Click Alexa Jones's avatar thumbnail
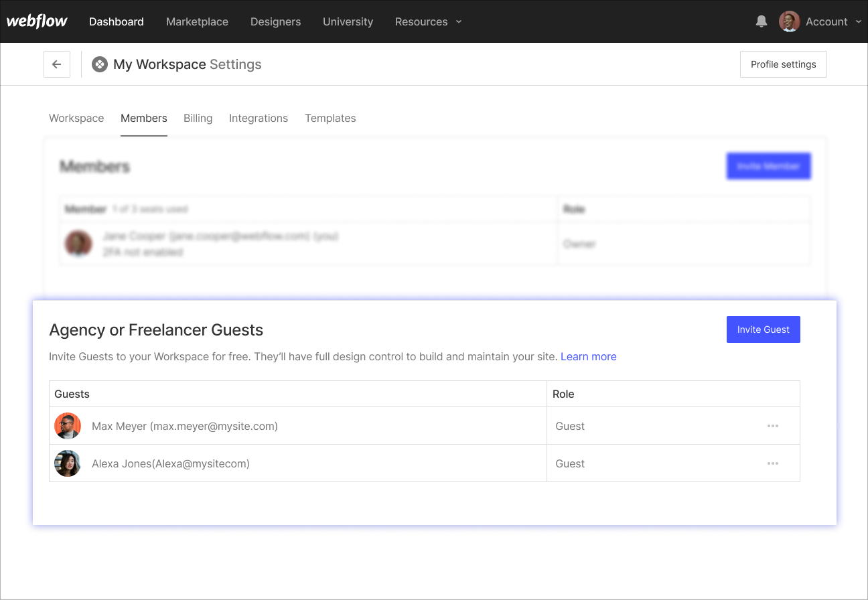 (x=67, y=463)
